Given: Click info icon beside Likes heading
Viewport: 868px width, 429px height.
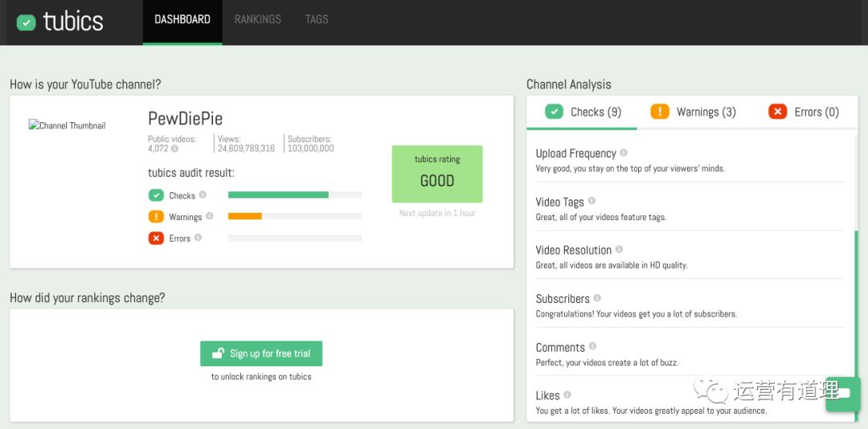Looking at the screenshot, I should click(x=567, y=394).
